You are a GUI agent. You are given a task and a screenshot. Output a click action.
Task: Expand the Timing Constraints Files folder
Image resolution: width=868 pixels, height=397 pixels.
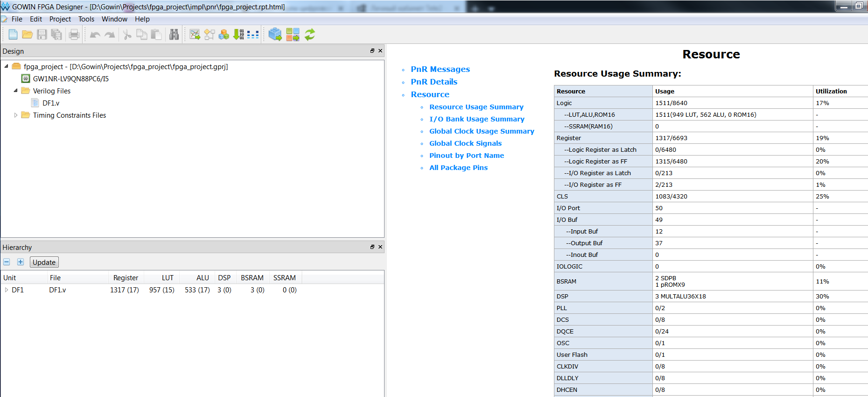pos(15,115)
